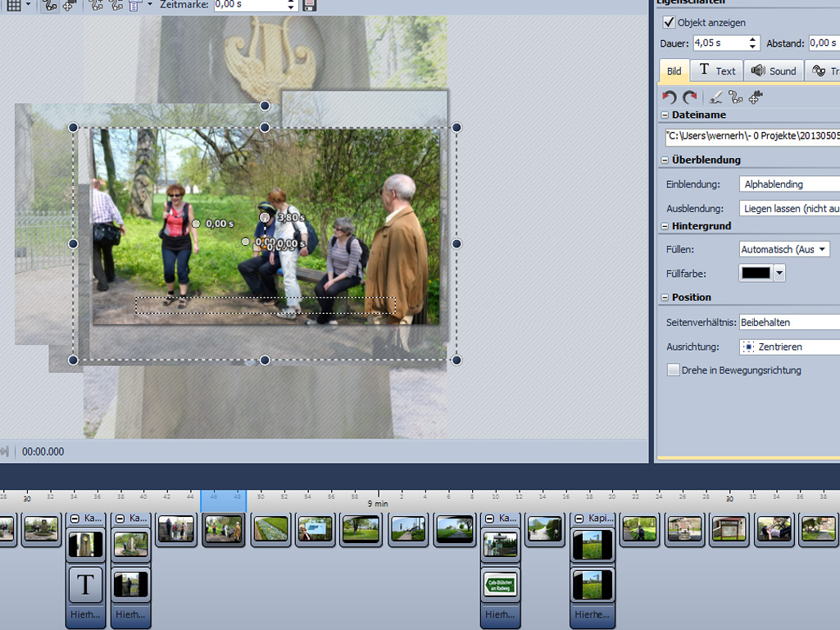The width and height of the screenshot is (840, 630).
Task: Open the Füllfarbe color dropdown arrow
Action: pos(779,273)
